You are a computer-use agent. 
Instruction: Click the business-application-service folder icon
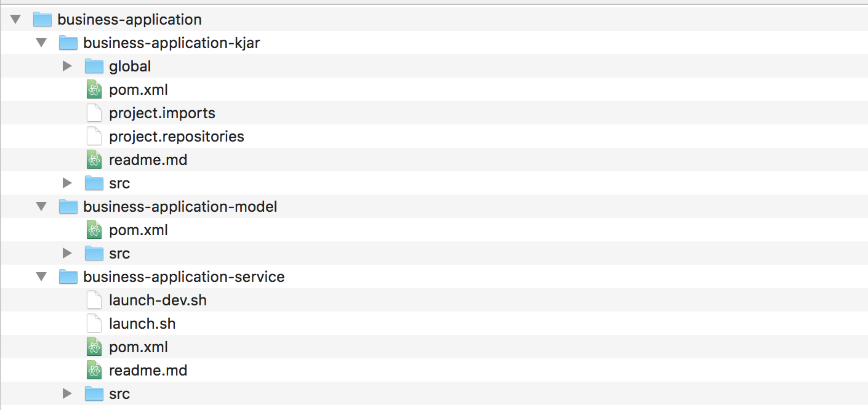(x=68, y=277)
